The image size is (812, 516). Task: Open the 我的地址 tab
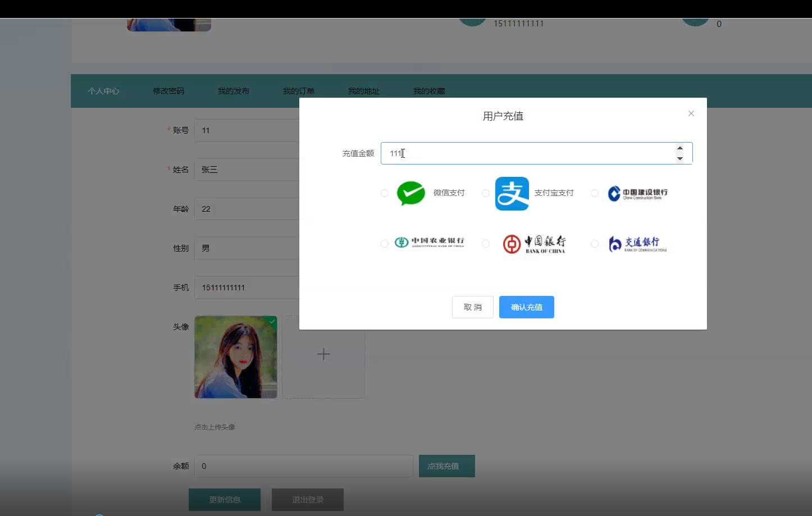tap(363, 90)
